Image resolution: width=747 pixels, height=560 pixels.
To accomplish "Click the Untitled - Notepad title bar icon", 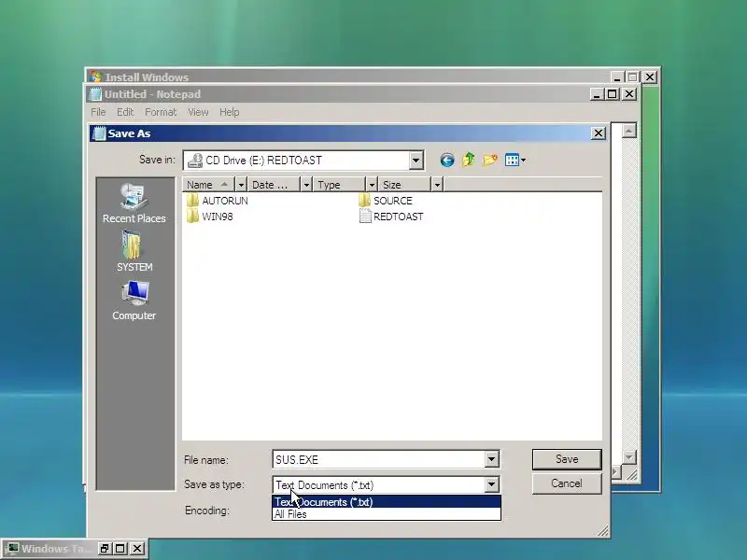I will pos(96,94).
